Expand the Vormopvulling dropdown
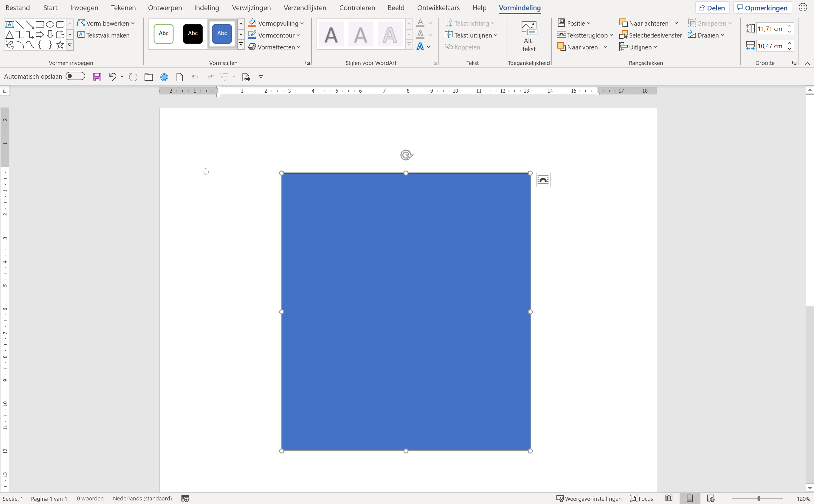The height and width of the screenshot is (504, 814). (302, 23)
